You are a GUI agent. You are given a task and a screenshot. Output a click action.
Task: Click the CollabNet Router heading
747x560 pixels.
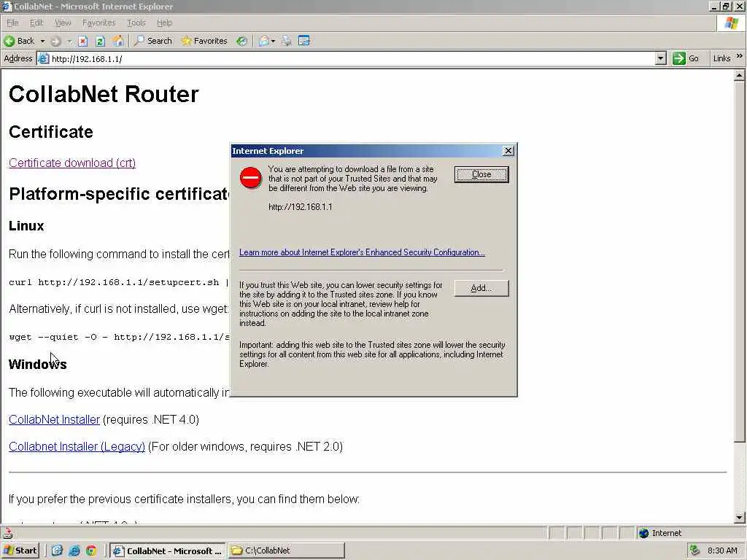104,94
